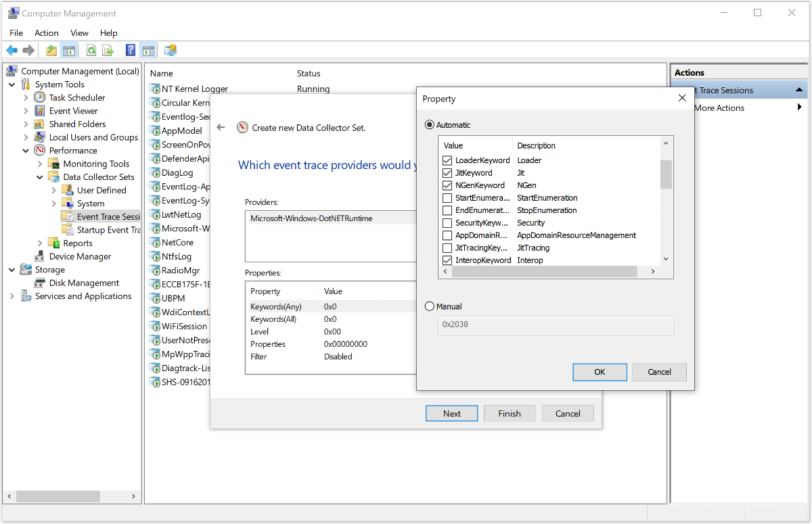Screen dimensions: 812x524
Task: Click Next in the Data Collector Set wizard
Action: pyautogui.click(x=452, y=414)
